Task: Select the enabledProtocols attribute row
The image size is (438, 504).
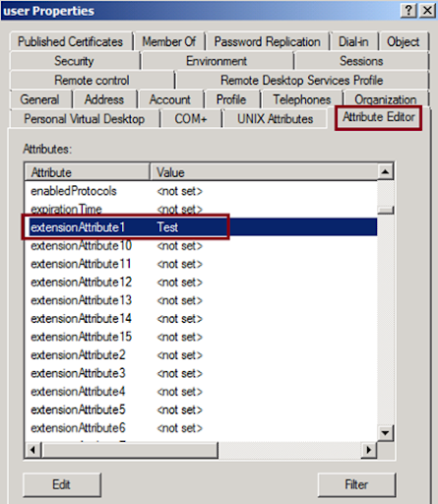Action: point(201,191)
